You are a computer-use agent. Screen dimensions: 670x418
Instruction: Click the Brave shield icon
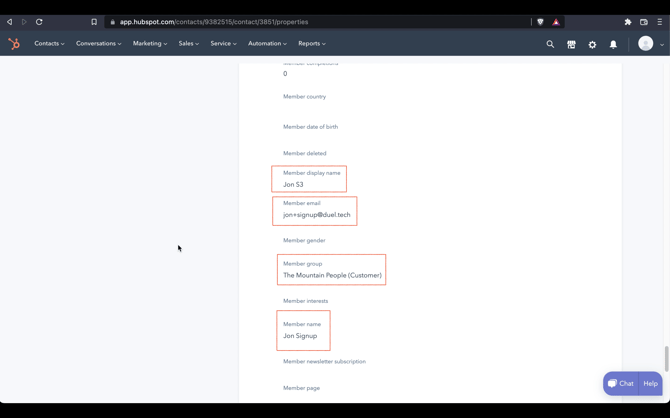tap(541, 22)
